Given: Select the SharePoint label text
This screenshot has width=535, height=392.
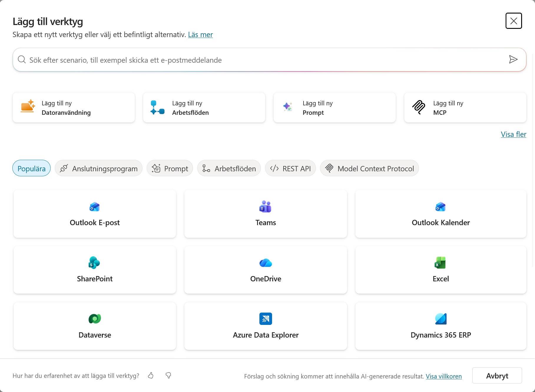Looking at the screenshot, I should point(95,279).
